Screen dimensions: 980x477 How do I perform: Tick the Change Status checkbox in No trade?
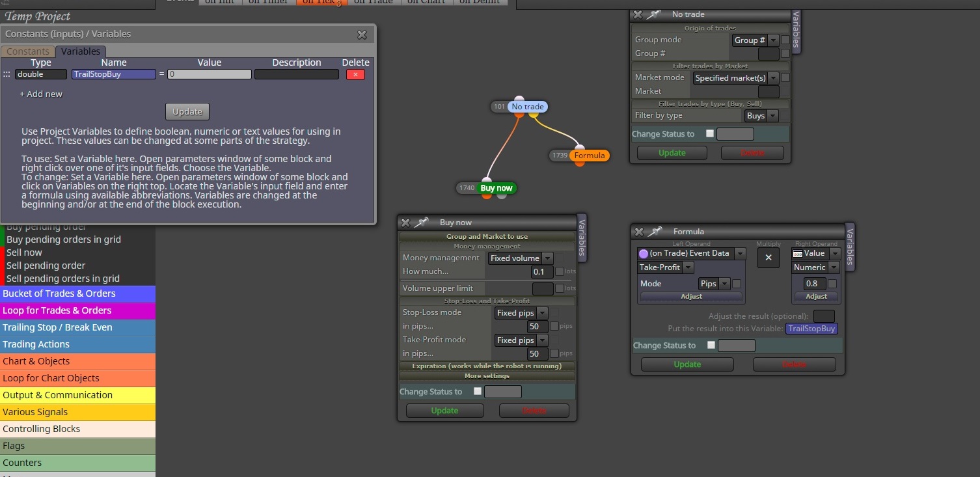point(710,134)
